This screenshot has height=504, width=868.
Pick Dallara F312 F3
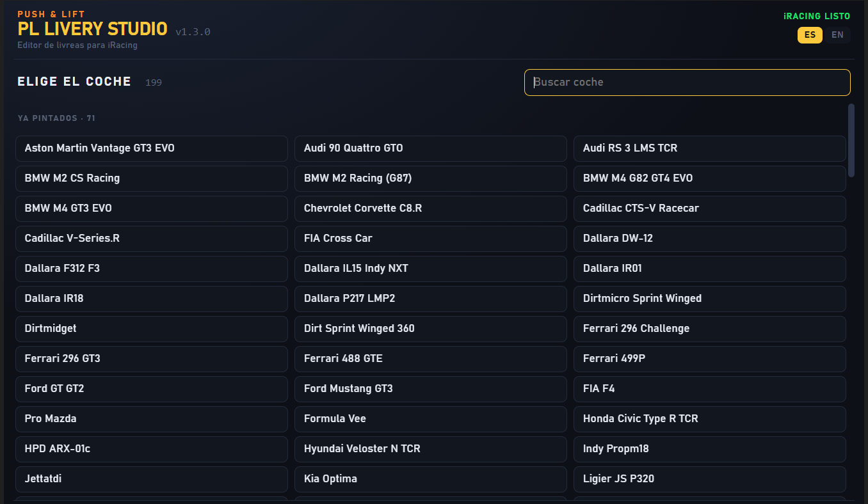click(x=152, y=269)
